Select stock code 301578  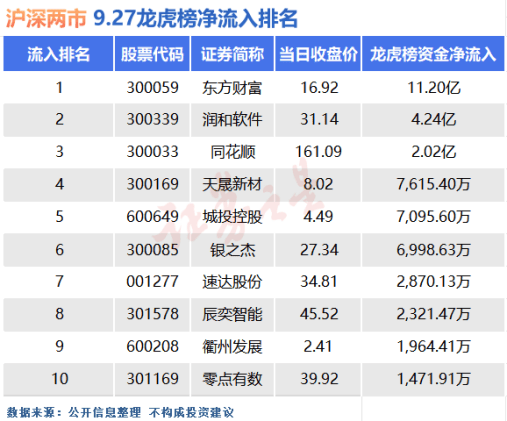point(153,314)
